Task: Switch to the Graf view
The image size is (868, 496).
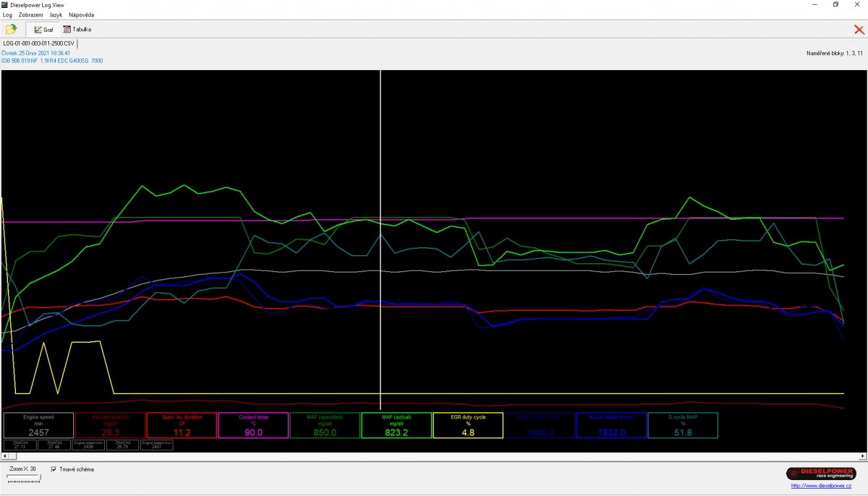Action: [x=43, y=30]
